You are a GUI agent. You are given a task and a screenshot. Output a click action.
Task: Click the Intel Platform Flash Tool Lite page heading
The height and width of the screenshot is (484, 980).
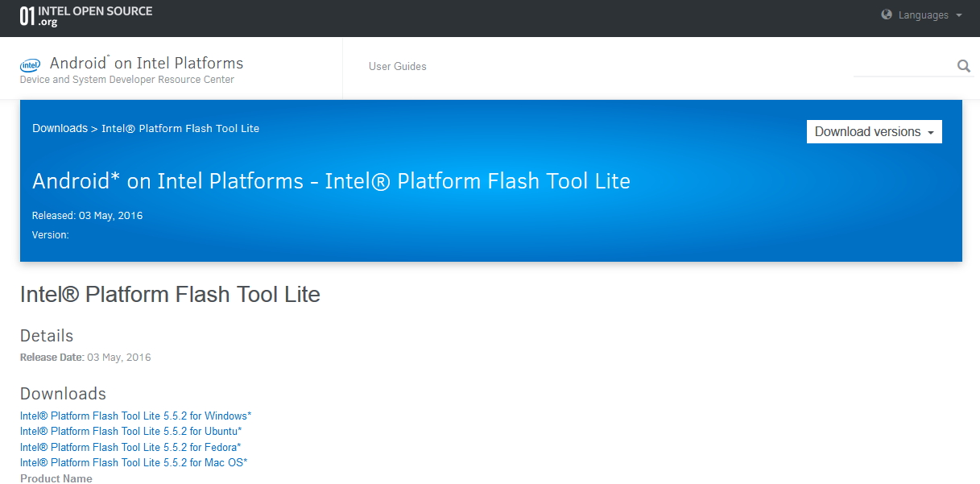(x=170, y=295)
